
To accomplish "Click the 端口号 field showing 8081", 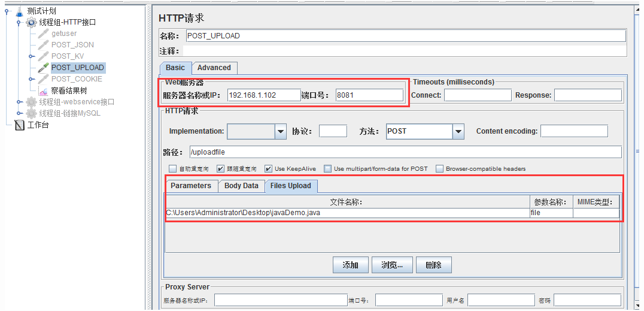I will (x=369, y=95).
